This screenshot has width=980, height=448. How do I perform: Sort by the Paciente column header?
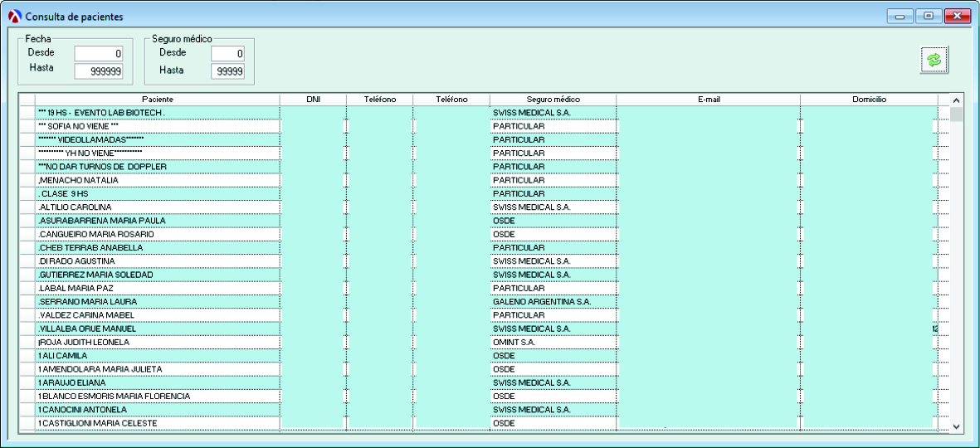pos(158,100)
